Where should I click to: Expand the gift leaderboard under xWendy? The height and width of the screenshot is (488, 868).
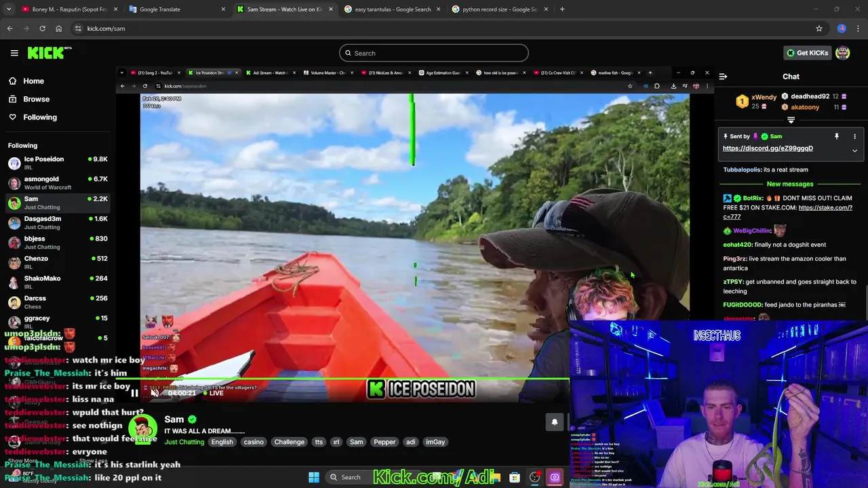point(791,120)
